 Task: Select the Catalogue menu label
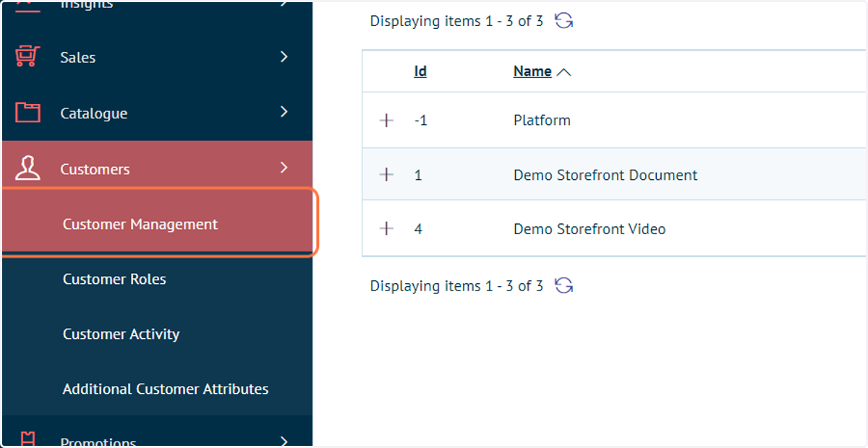click(x=93, y=113)
